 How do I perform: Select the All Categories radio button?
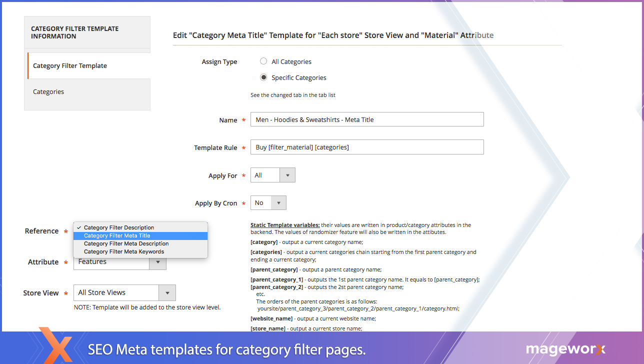(x=263, y=61)
